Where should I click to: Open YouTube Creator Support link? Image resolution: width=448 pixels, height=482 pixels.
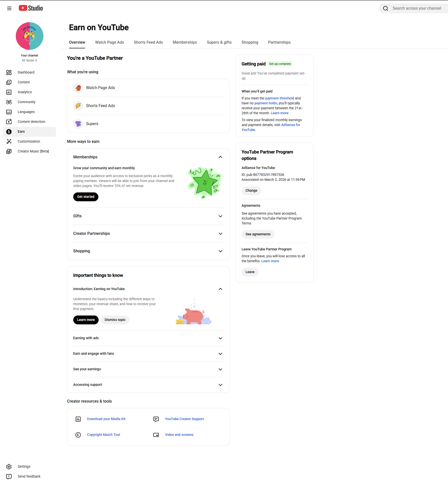click(x=185, y=419)
